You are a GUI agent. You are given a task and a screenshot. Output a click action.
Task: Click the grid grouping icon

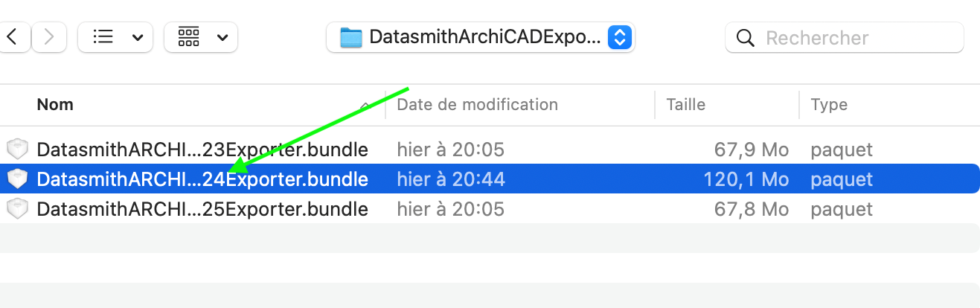pos(189,37)
